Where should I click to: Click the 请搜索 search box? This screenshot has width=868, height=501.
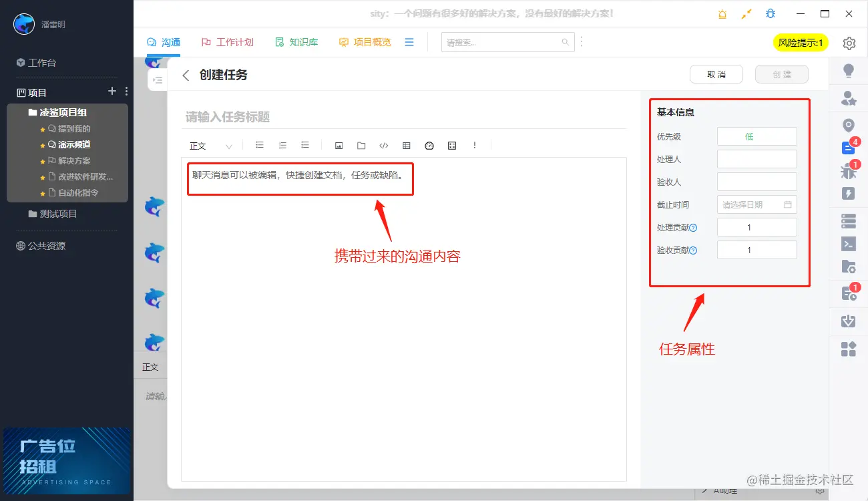point(508,42)
